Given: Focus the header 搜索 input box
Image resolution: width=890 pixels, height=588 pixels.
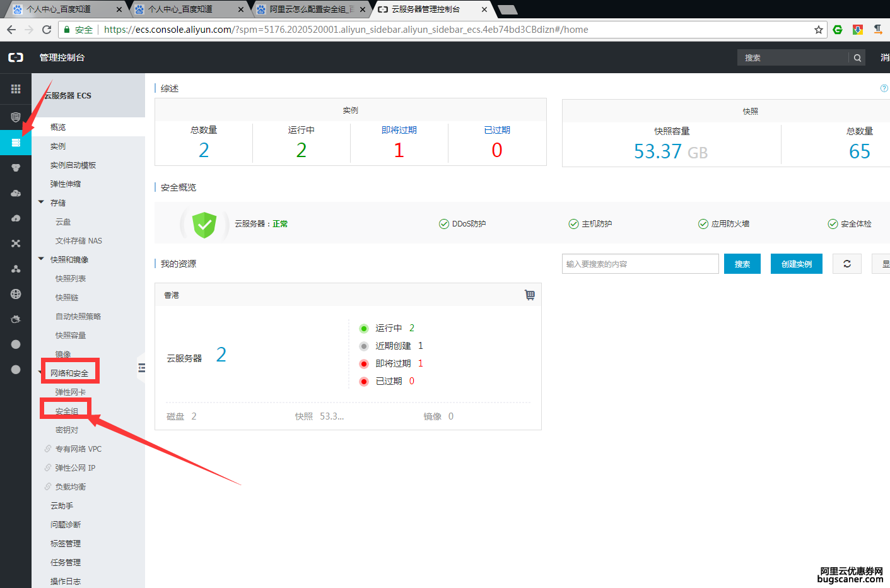Looking at the screenshot, I should (x=793, y=58).
